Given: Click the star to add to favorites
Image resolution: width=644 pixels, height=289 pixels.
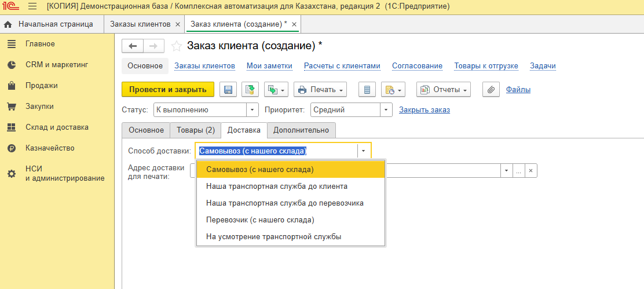Looking at the screenshot, I should [x=177, y=46].
